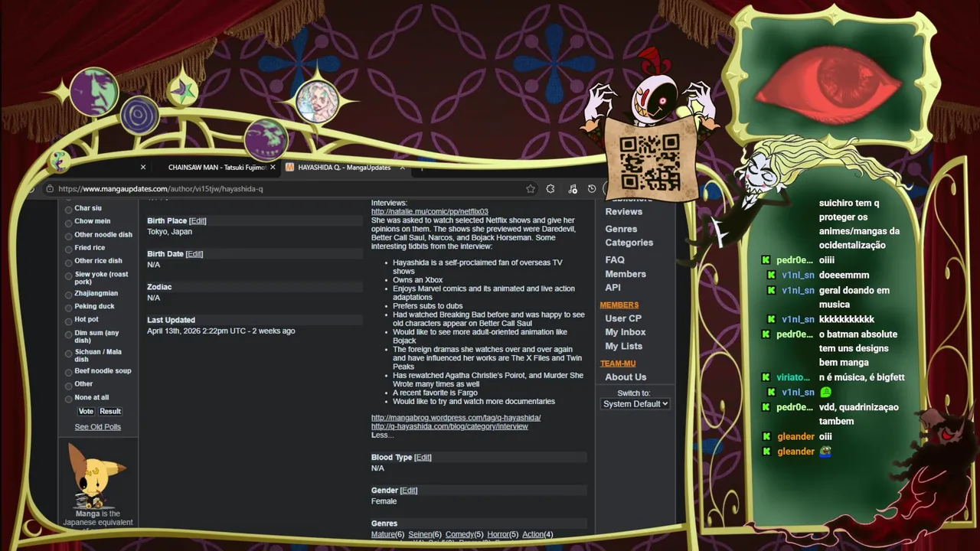Open Members in the site sidebar
The image size is (980, 551).
click(x=626, y=274)
